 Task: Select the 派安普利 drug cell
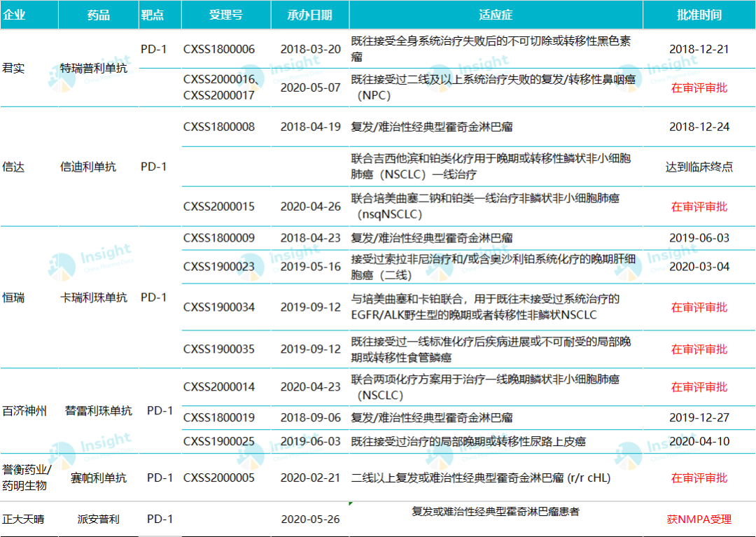click(99, 519)
